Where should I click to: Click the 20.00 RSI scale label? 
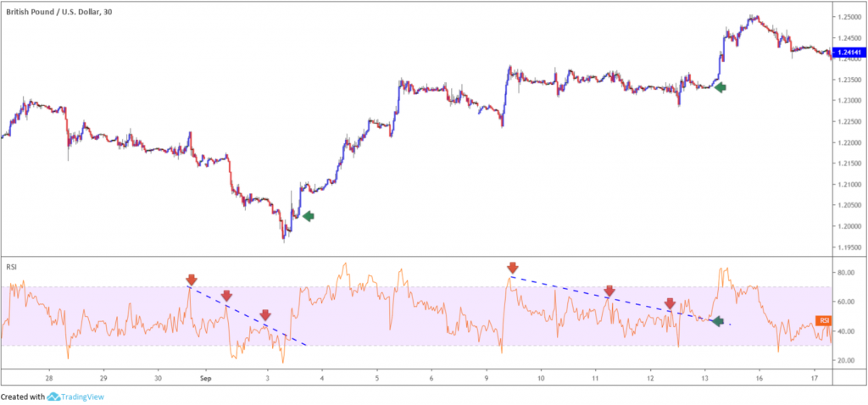click(x=847, y=361)
